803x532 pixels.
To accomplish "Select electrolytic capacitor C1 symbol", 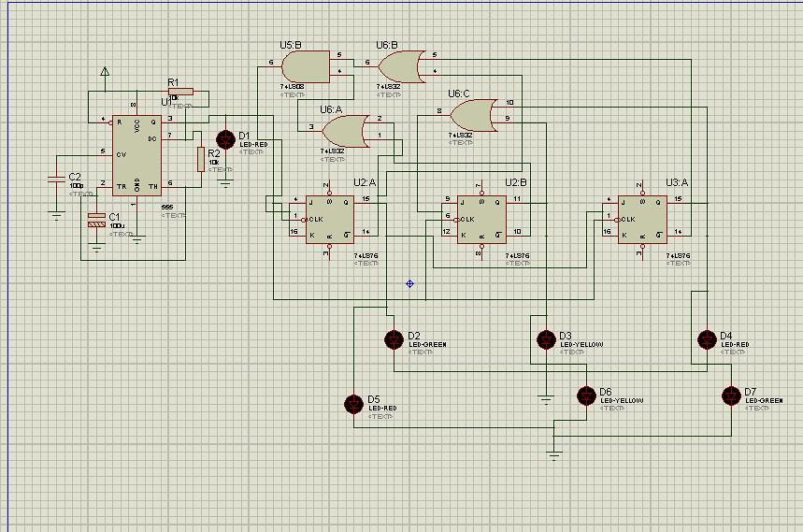I will (96, 220).
